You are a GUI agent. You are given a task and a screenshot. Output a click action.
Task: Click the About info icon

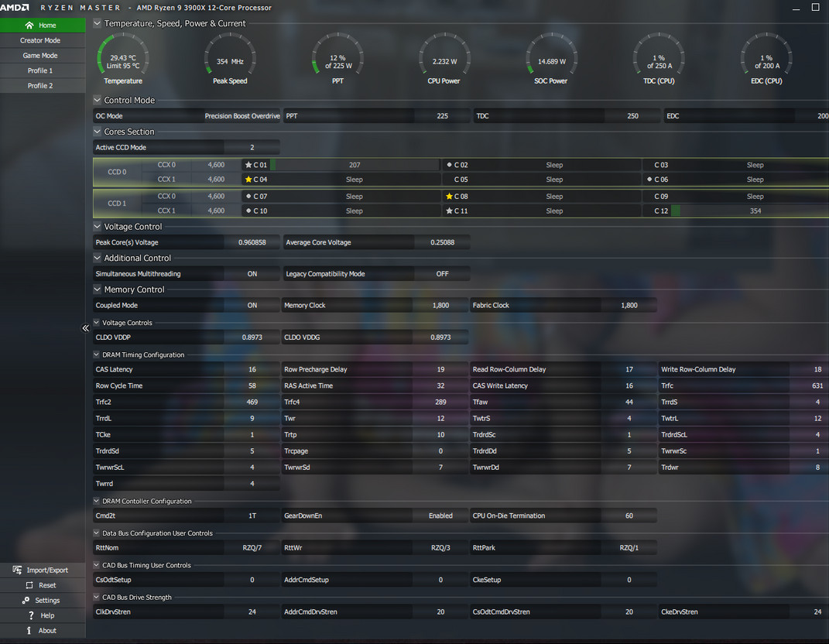[29, 630]
